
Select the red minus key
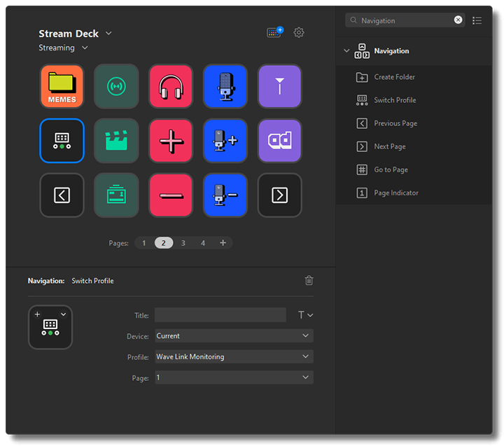171,195
